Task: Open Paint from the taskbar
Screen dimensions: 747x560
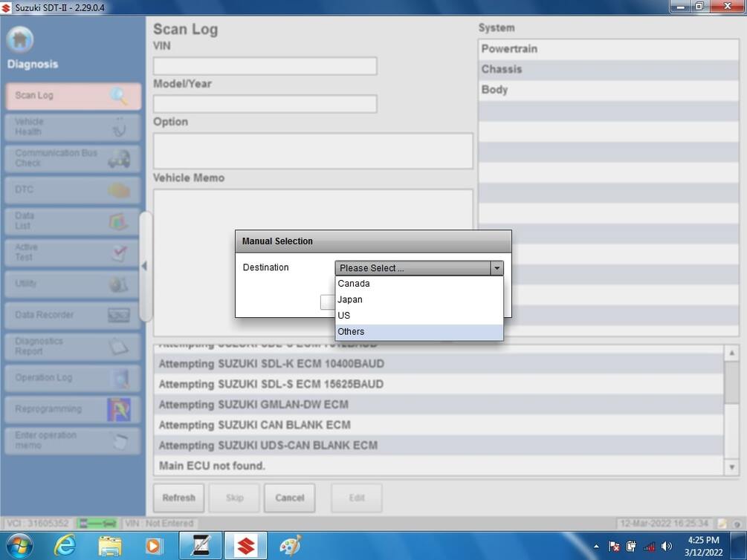Action: [290, 546]
